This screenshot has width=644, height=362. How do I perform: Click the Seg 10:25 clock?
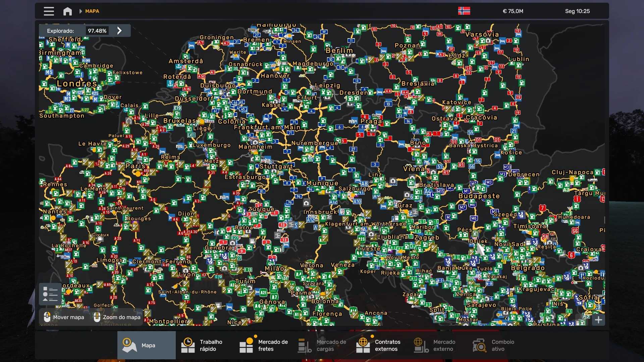tap(577, 11)
